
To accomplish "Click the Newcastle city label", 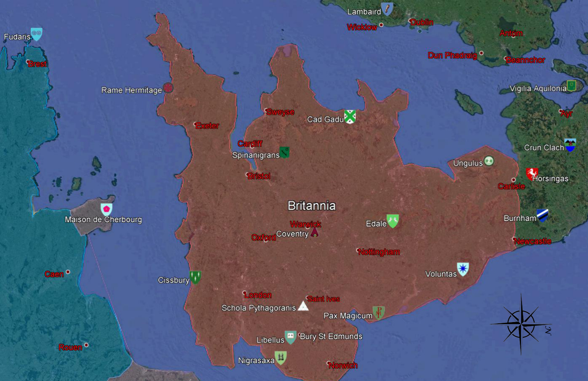I will (532, 241).
